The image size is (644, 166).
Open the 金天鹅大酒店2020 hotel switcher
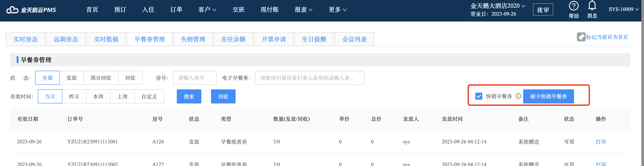[x=497, y=6]
